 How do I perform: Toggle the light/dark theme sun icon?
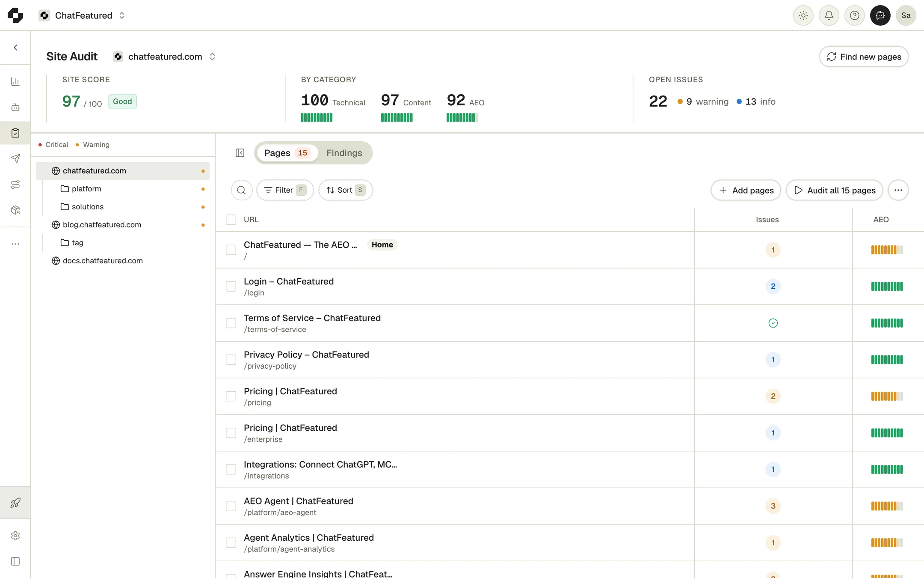coord(803,15)
